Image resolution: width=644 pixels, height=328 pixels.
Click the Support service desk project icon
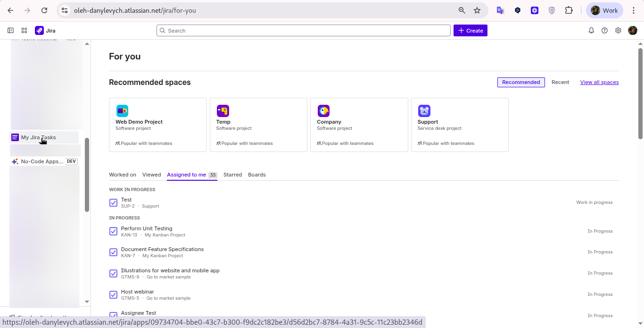tap(424, 110)
